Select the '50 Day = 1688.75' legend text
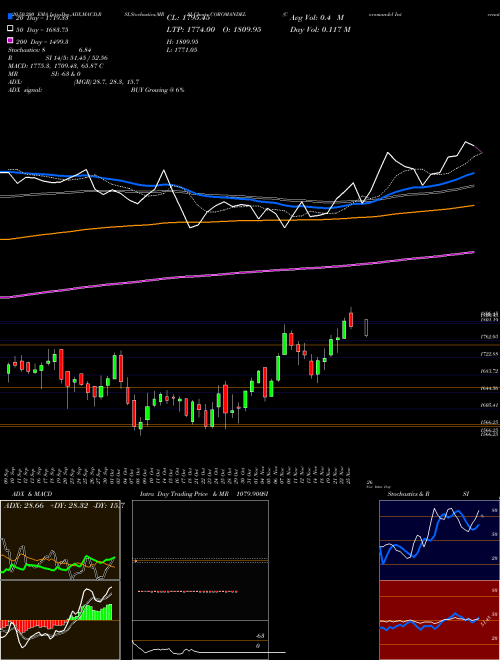 click(x=42, y=30)
